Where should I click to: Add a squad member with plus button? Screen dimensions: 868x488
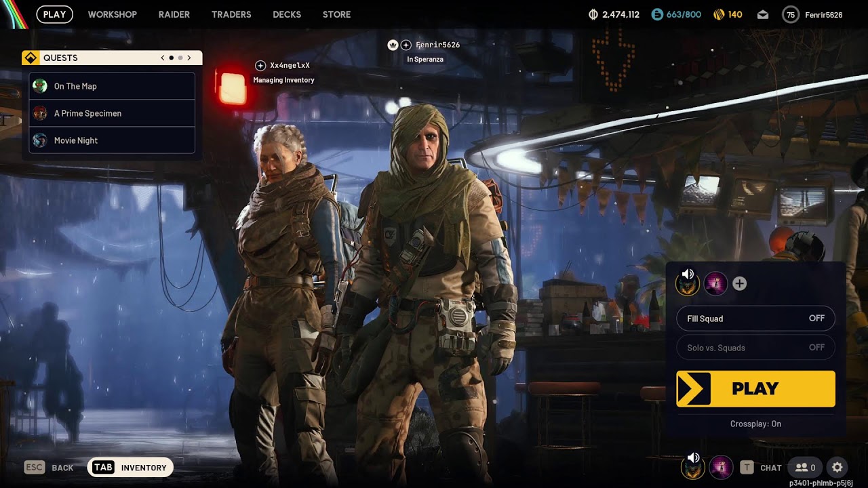739,284
